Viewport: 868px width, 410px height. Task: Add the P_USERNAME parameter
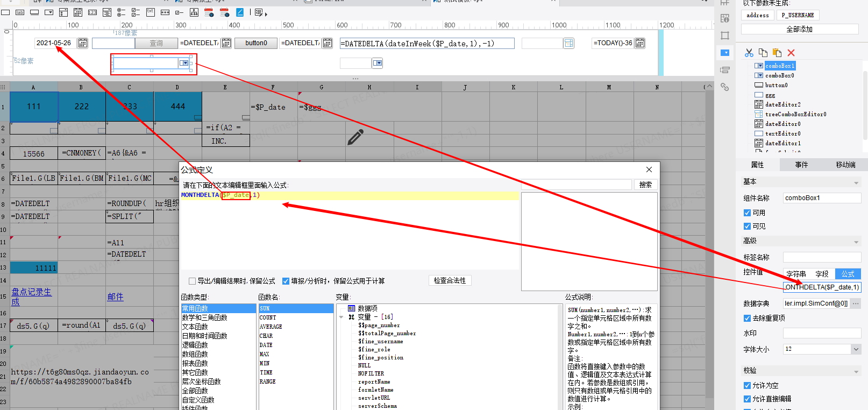click(x=798, y=15)
